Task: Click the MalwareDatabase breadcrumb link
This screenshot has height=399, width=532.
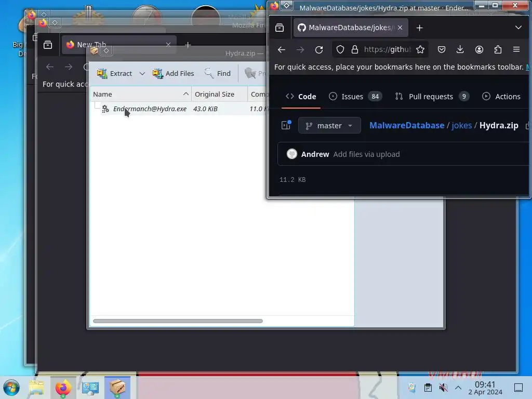Action: 407,125
